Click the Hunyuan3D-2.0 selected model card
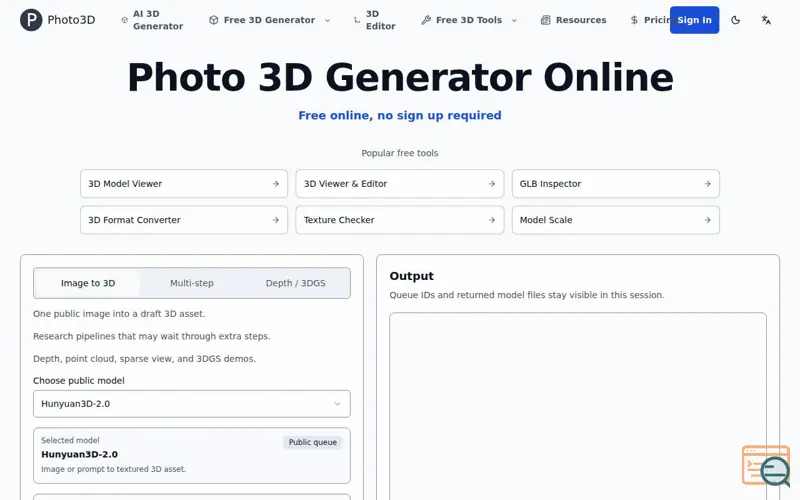This screenshot has height=500, width=800. click(192, 456)
